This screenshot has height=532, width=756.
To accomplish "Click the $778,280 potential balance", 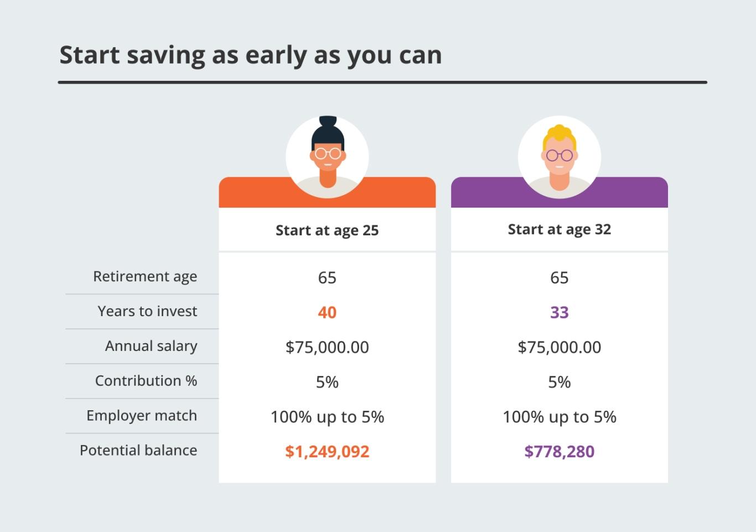I will 560,452.
